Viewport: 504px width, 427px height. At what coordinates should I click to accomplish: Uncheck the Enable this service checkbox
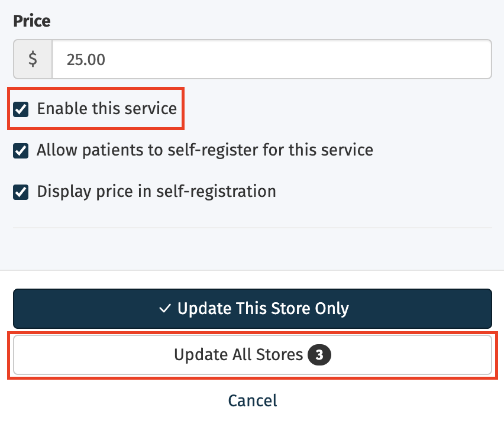pos(21,109)
